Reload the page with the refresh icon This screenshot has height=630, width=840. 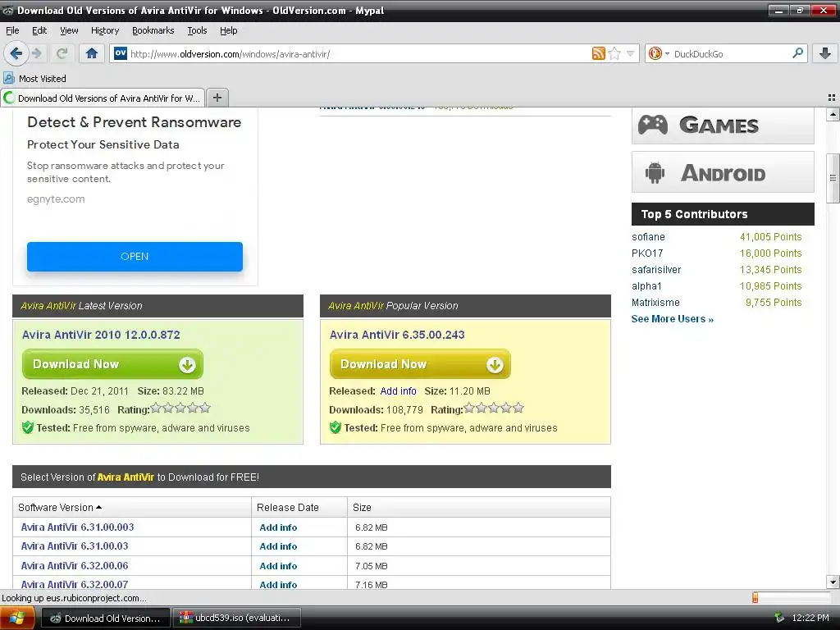(x=62, y=53)
